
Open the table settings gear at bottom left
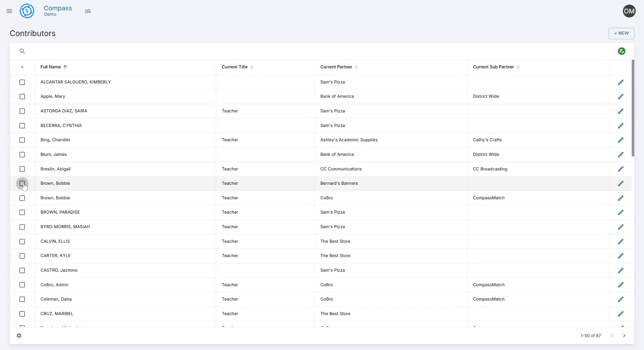click(19, 336)
